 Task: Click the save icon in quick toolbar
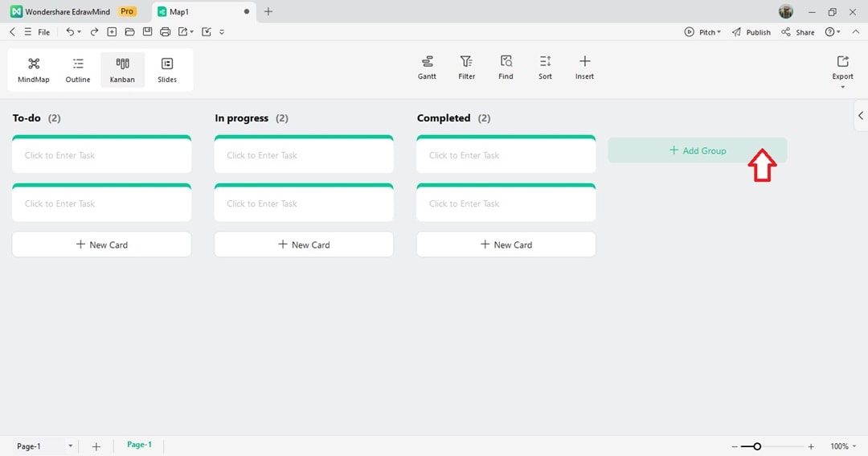tap(147, 32)
